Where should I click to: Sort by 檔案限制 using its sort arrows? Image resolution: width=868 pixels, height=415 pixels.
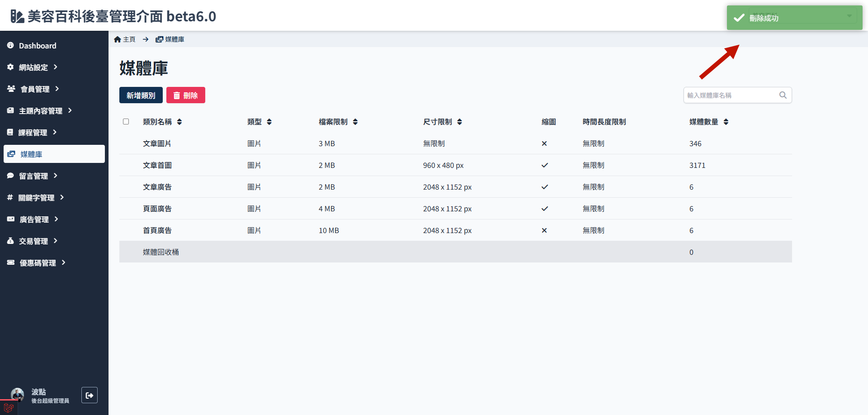coord(355,122)
